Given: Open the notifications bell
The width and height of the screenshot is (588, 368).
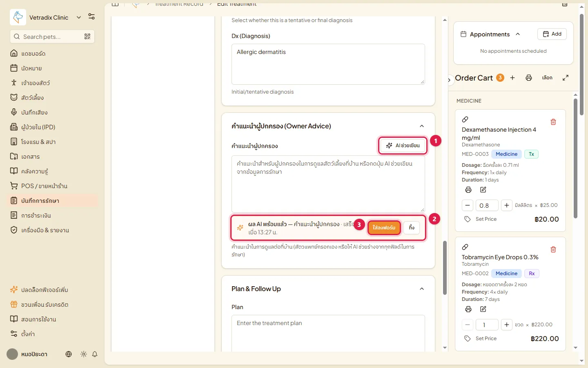Looking at the screenshot, I should [x=95, y=354].
